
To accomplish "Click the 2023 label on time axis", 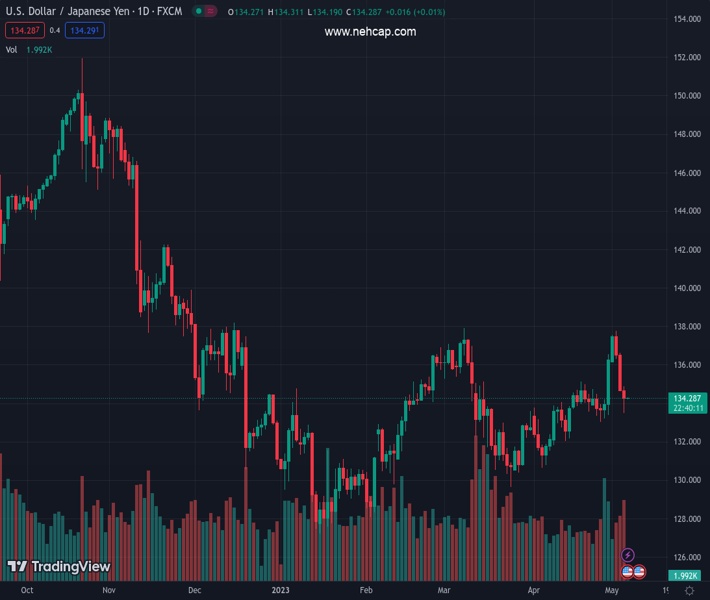I will tap(282, 591).
